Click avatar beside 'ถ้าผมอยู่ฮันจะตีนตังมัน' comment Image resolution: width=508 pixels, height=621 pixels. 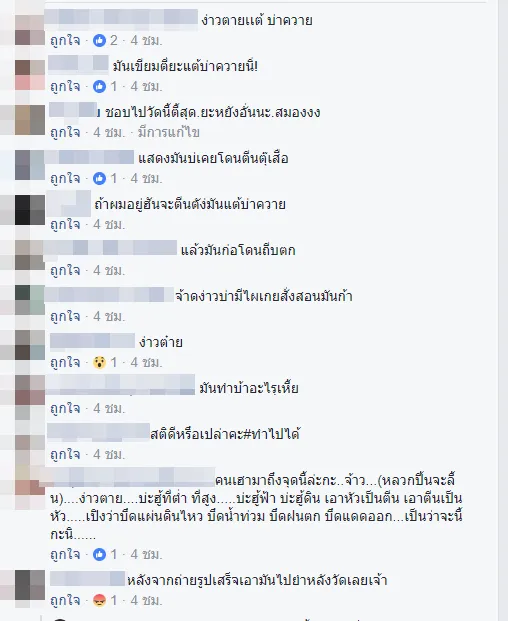(x=30, y=210)
